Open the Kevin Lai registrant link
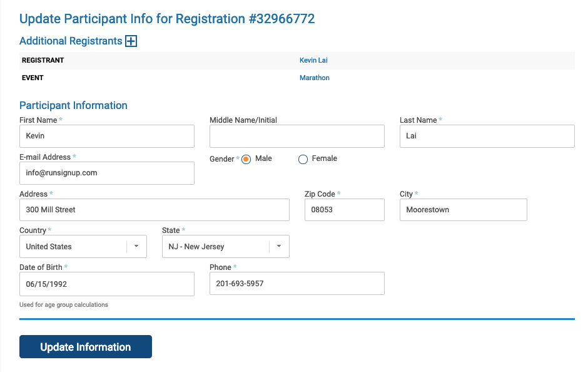 (x=313, y=60)
